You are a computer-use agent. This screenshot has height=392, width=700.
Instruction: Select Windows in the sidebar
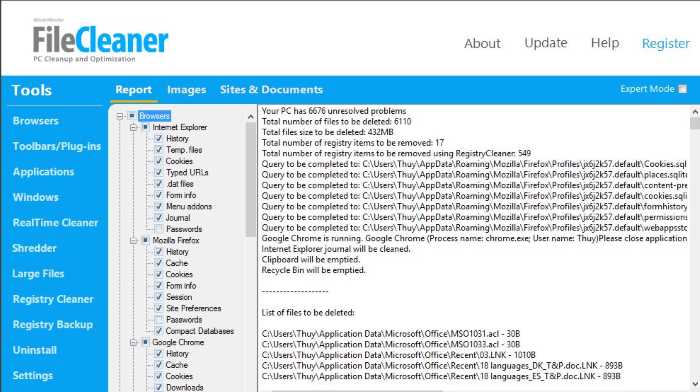click(36, 197)
